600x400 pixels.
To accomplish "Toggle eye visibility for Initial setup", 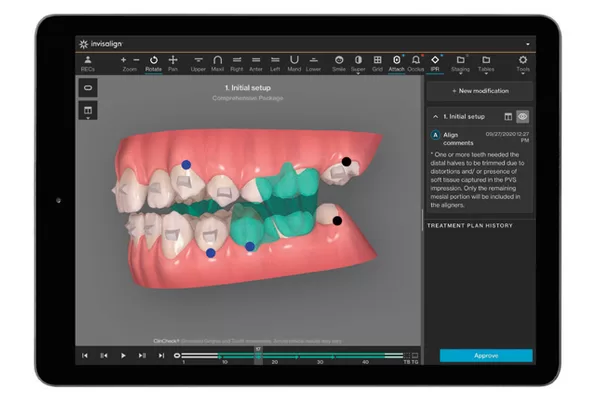I will pos(523,117).
